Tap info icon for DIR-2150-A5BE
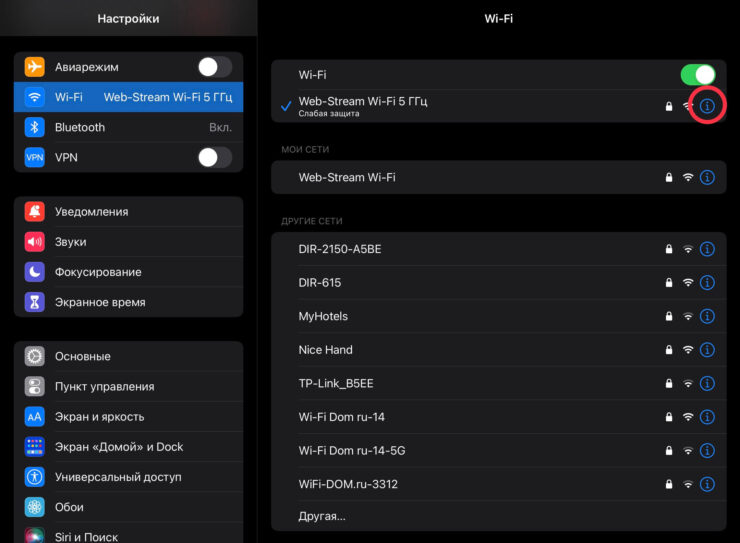Screen dimensions: 740x543 click(x=706, y=249)
